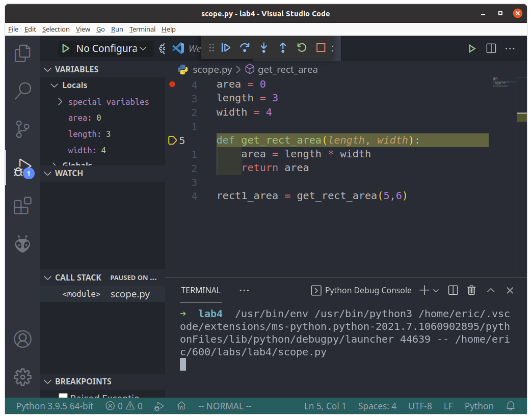Restart the debugging session

tap(302, 48)
